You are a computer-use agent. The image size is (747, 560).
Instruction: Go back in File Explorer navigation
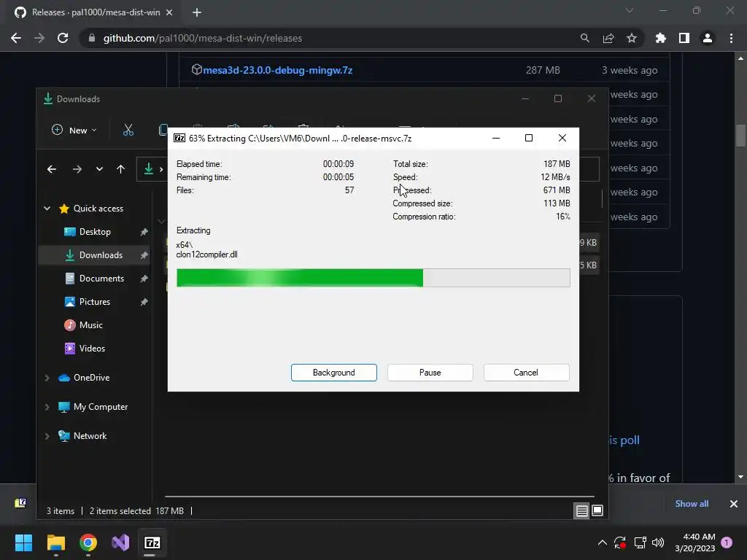point(52,169)
